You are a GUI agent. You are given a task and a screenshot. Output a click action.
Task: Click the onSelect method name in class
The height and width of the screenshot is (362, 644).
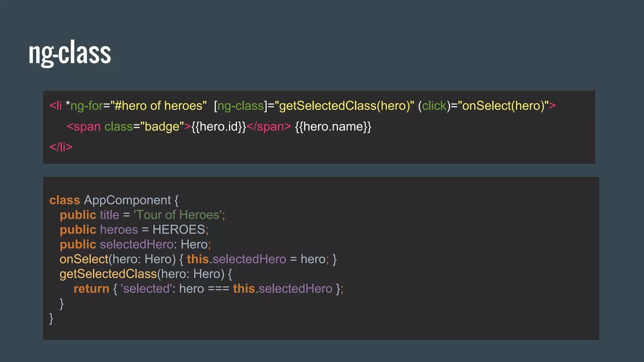coord(84,259)
